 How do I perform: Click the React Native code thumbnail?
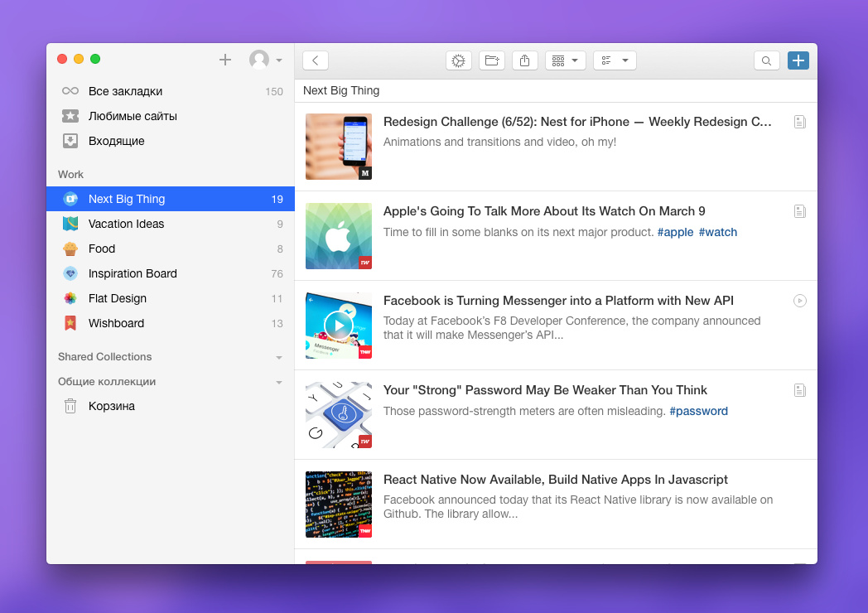339,504
